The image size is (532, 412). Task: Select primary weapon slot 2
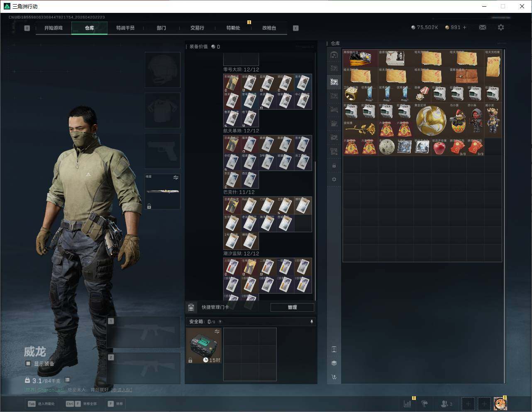pyautogui.click(x=144, y=368)
